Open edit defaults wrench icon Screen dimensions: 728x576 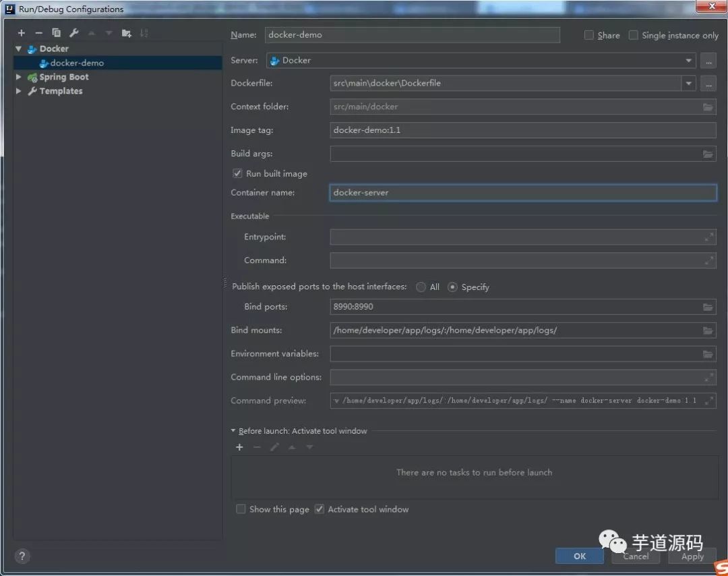[74, 33]
